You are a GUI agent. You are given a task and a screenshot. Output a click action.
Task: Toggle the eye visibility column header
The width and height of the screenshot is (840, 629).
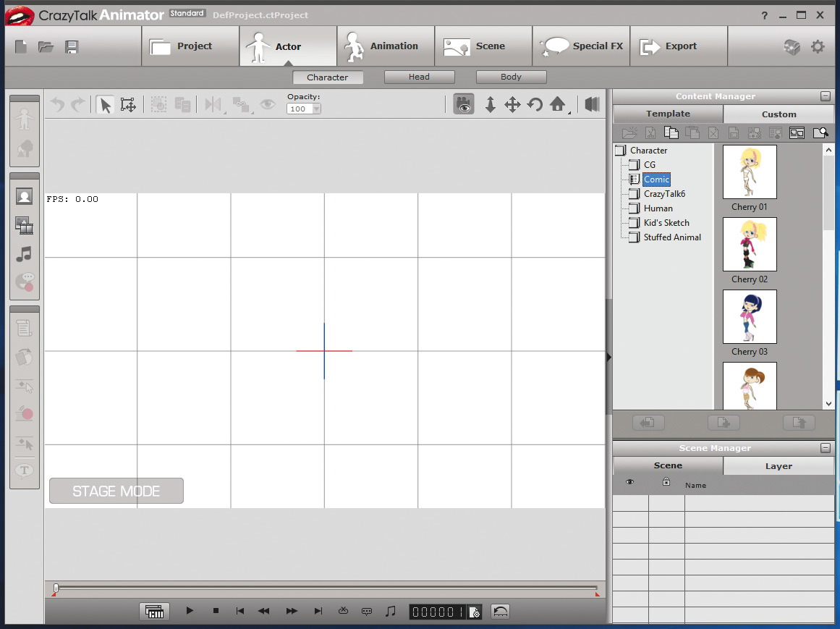tap(629, 483)
